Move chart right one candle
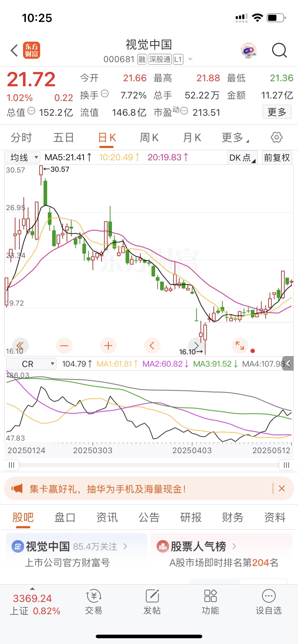This screenshot has height=644, width=298. click(x=196, y=346)
